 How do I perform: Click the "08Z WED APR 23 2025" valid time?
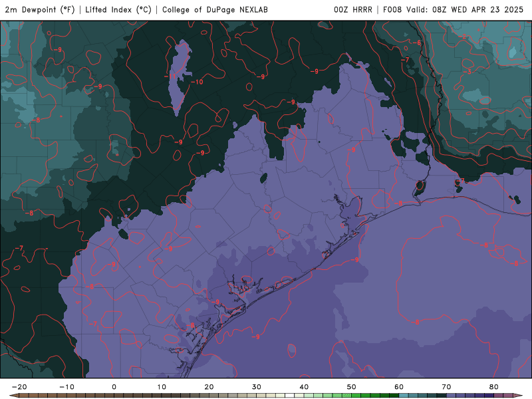[x=477, y=10]
